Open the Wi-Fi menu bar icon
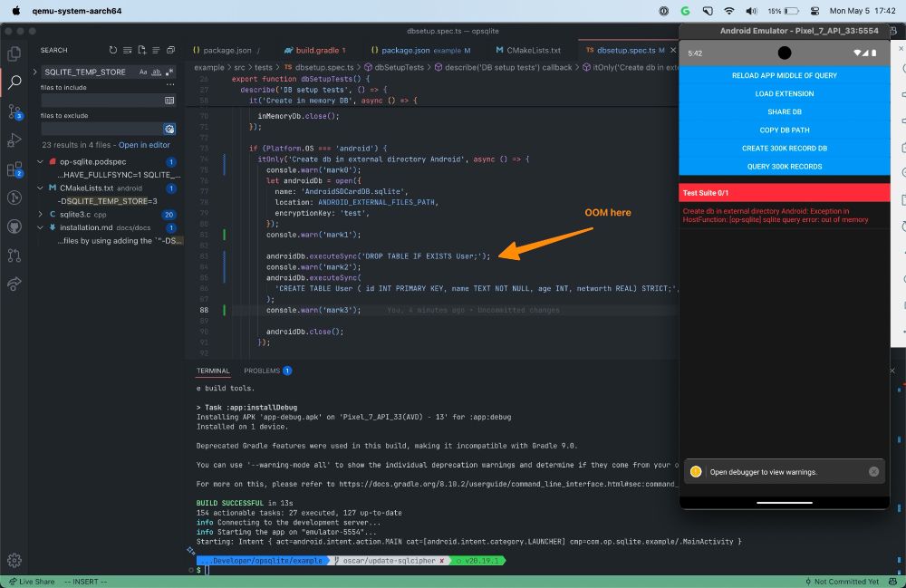 pos(728,10)
